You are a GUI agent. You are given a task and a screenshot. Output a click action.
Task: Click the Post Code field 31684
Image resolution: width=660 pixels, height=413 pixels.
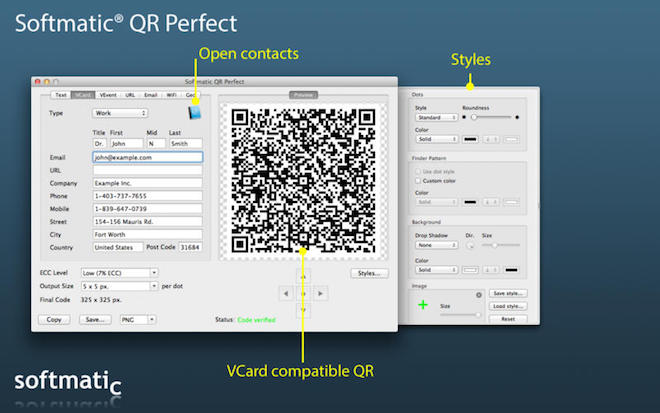191,248
